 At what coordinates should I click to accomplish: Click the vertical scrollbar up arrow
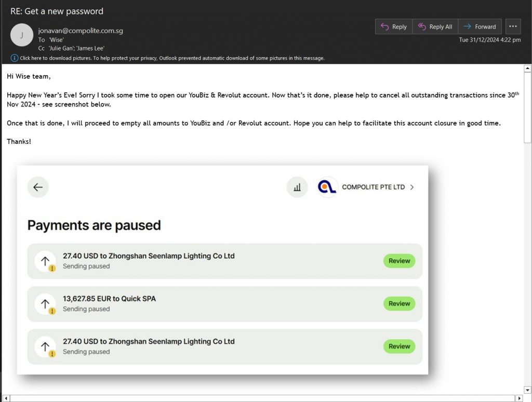527,69
